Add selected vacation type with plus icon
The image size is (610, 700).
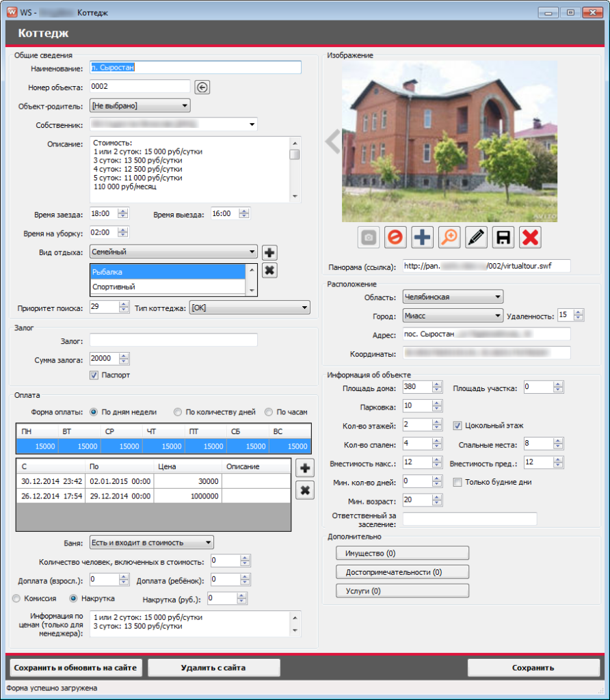click(x=269, y=253)
